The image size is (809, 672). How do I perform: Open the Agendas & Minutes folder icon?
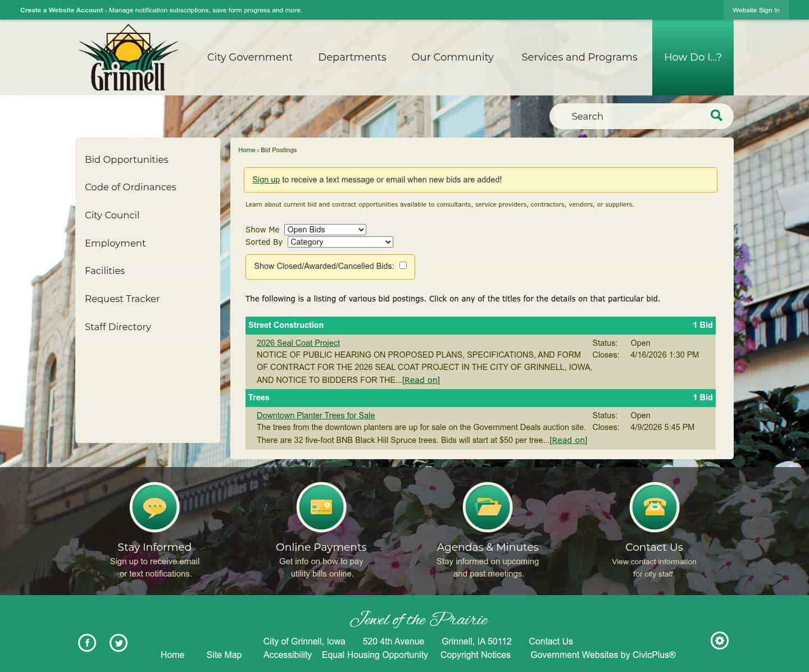coord(487,506)
